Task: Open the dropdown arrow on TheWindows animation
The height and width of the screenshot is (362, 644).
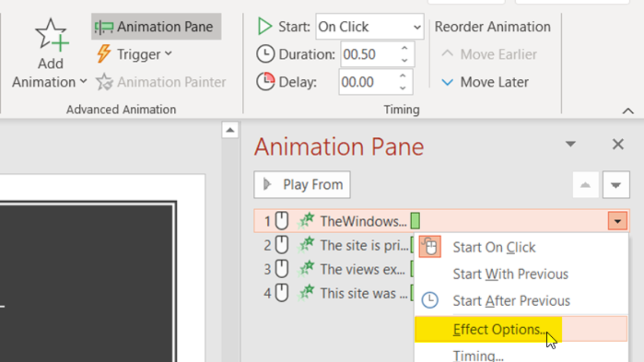Action: [618, 221]
